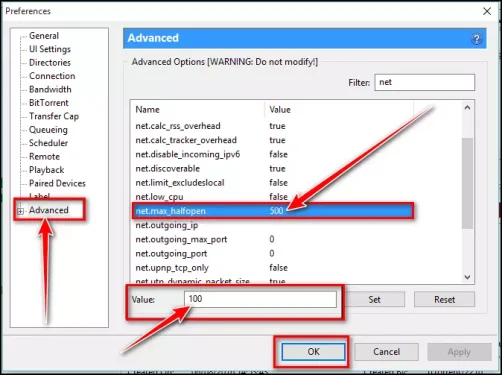The image size is (502, 375).
Task: Click the Apply button
Action: pyautogui.click(x=459, y=352)
